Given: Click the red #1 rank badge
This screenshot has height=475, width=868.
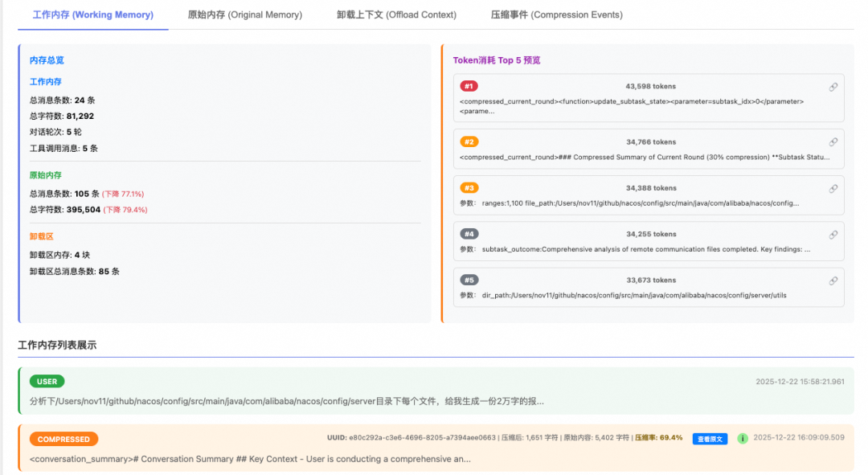Looking at the screenshot, I should [469, 87].
